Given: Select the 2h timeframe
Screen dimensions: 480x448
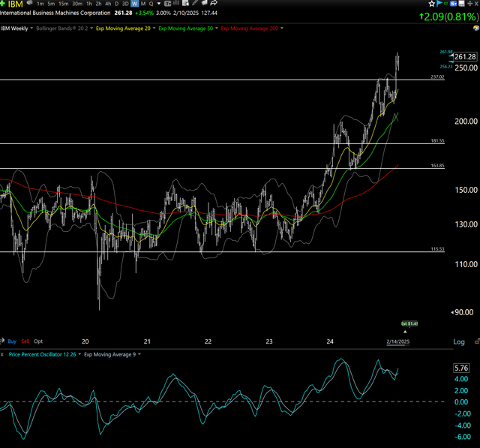Looking at the screenshot, I should pos(98,4).
